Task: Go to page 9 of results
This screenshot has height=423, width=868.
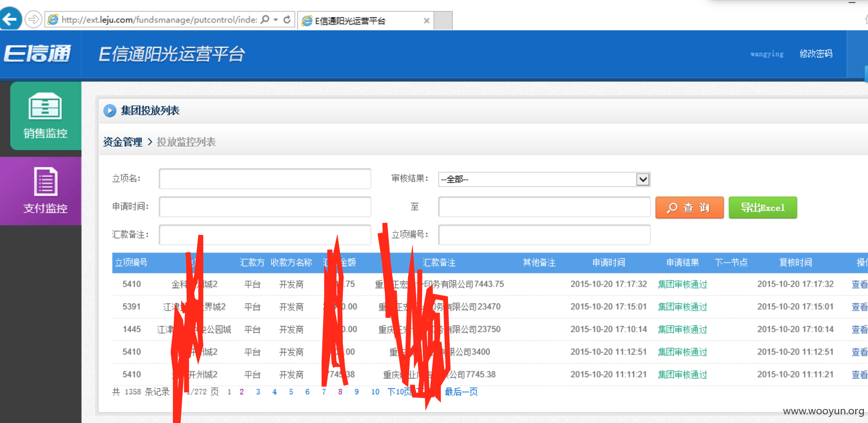Action: point(356,392)
